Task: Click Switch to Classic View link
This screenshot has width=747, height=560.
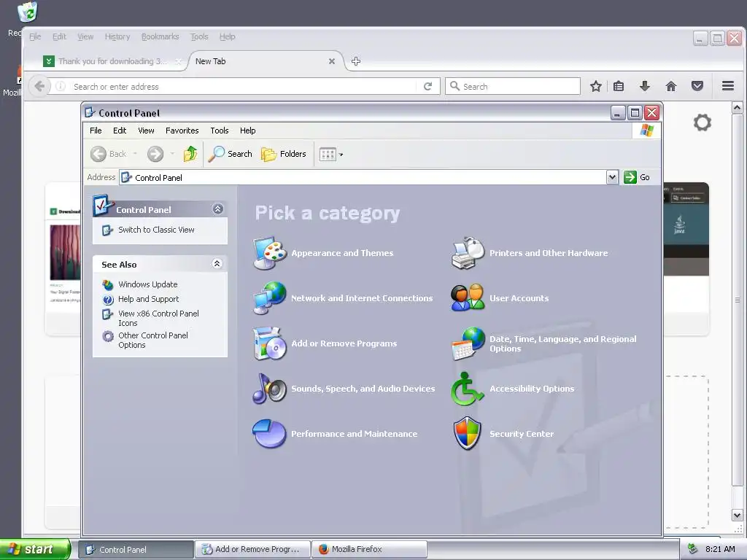Action: (x=156, y=230)
